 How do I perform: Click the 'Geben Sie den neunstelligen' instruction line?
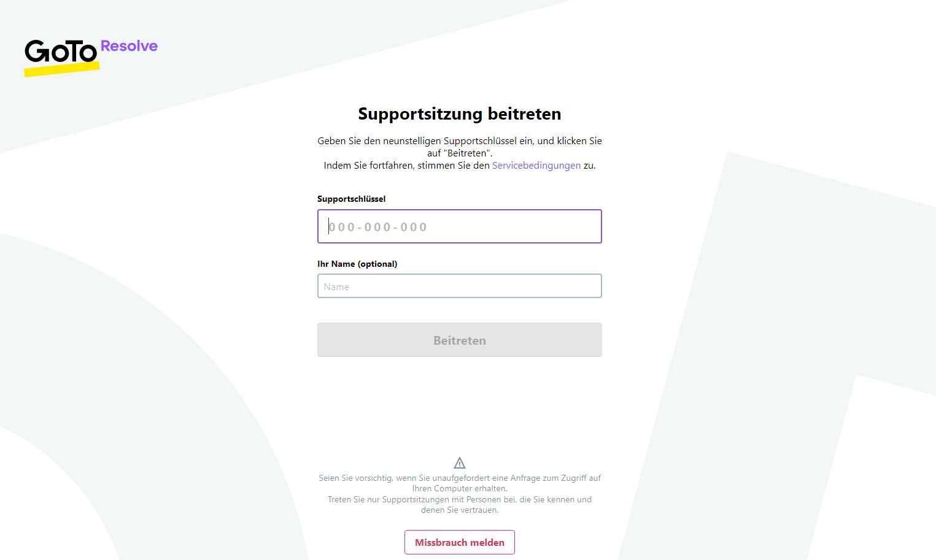pos(459,141)
